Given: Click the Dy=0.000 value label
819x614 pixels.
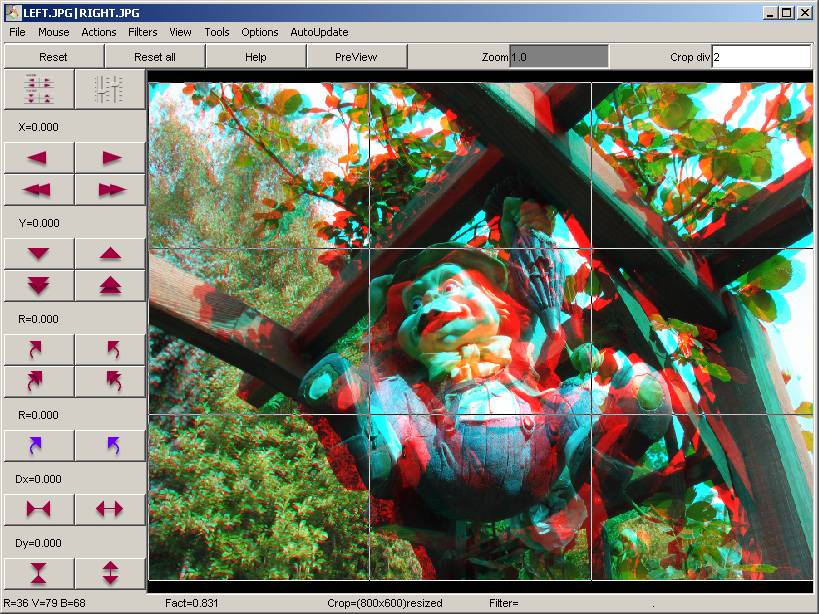Looking at the screenshot, I should (x=38, y=543).
